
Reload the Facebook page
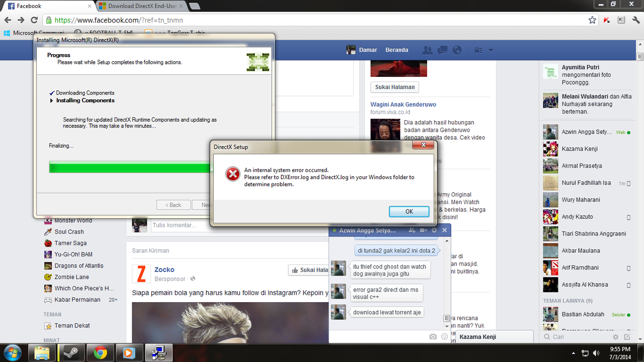34,20
